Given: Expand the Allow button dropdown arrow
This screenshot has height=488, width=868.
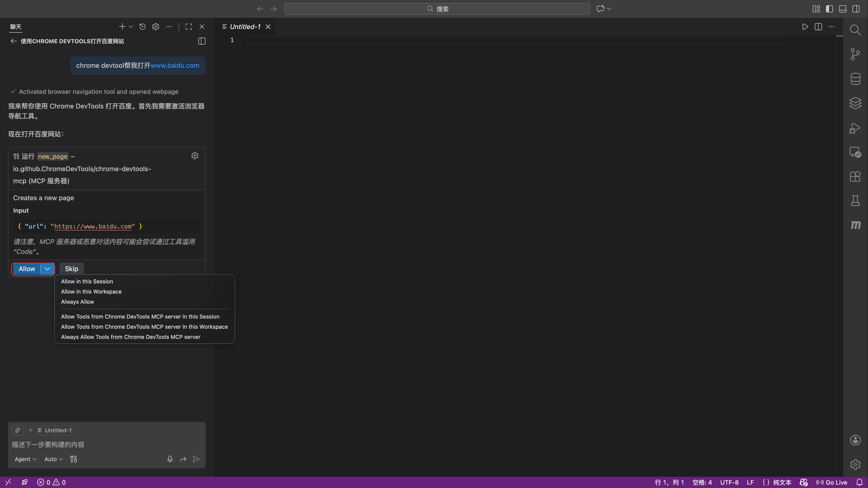Looking at the screenshot, I should (47, 269).
